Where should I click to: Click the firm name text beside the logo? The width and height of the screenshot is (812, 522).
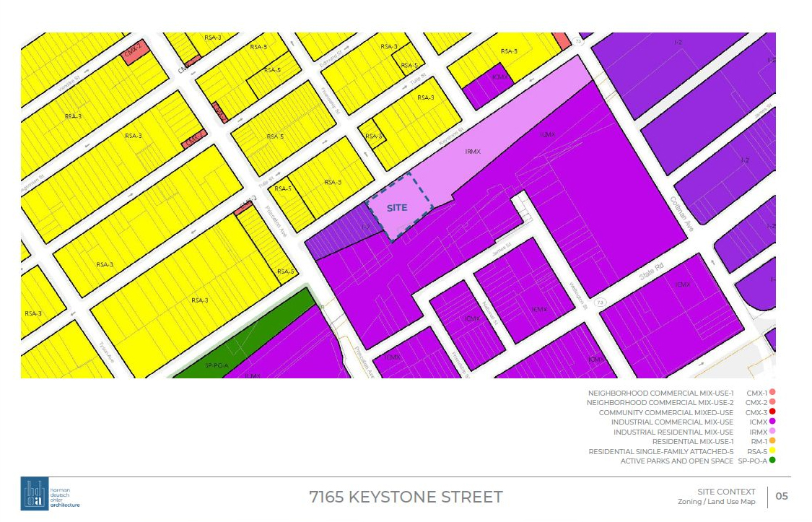pos(65,497)
